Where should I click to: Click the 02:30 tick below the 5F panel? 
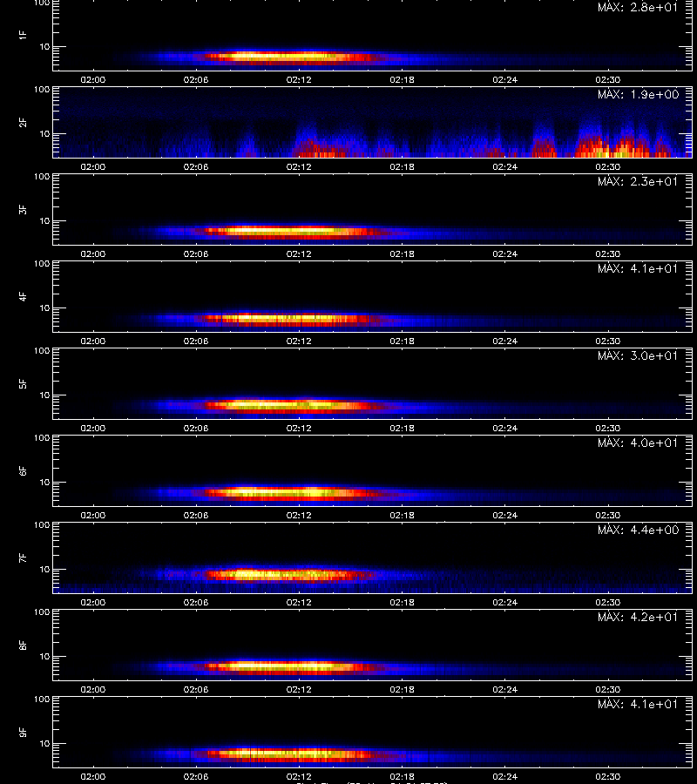click(x=608, y=428)
